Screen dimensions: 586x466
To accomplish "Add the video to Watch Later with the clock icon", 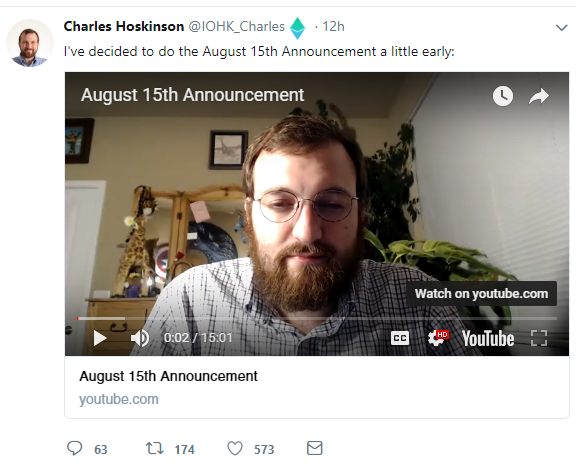I will tap(503, 96).
